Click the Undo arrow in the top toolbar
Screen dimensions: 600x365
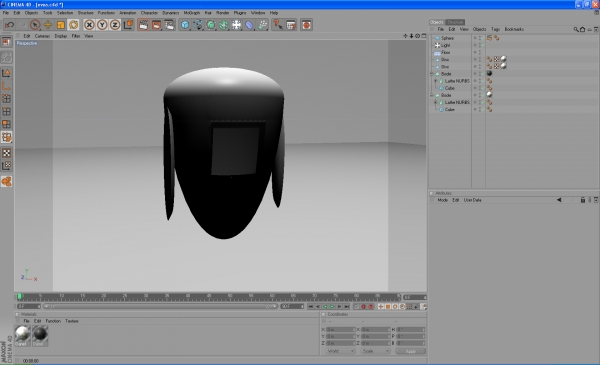[9, 25]
